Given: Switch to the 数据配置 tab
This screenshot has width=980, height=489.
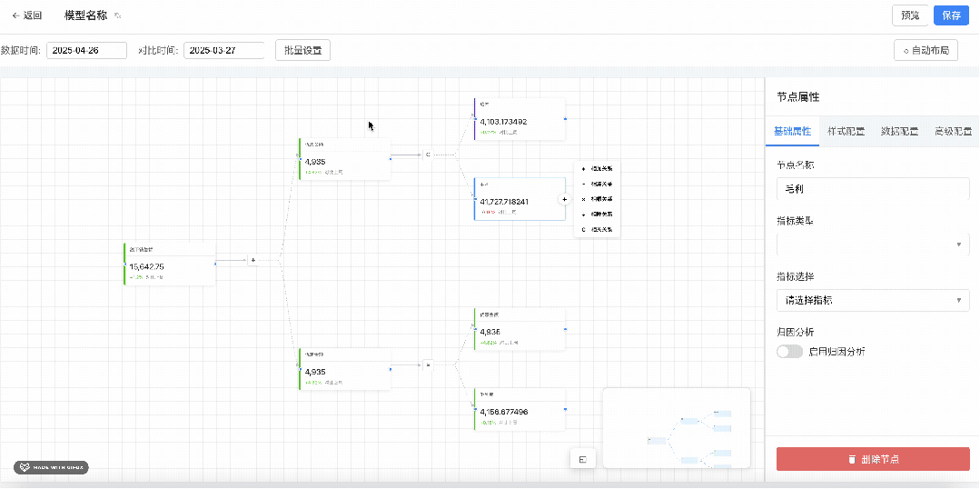Looking at the screenshot, I should [x=900, y=131].
